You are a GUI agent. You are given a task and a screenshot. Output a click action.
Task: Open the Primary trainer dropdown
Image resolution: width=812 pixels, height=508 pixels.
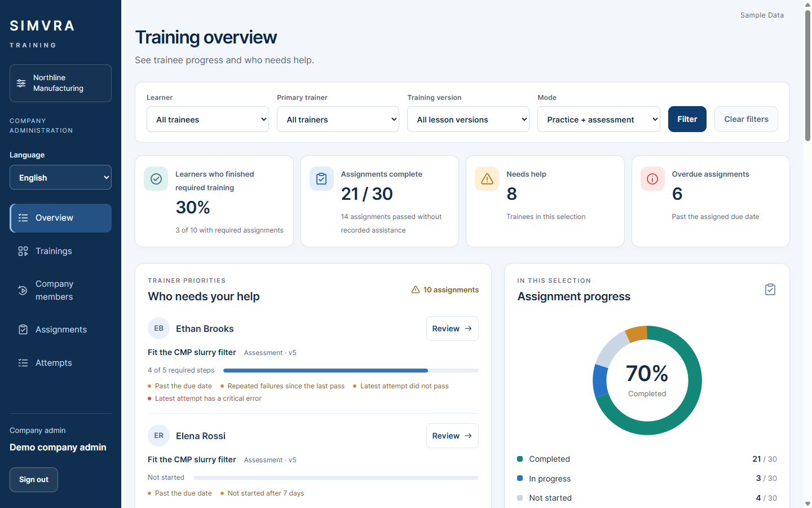338,119
